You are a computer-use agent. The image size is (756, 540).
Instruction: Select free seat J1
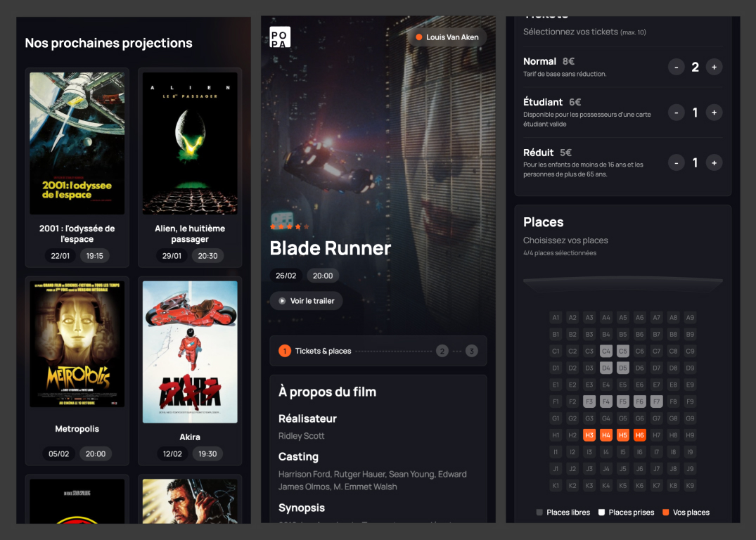click(x=556, y=469)
